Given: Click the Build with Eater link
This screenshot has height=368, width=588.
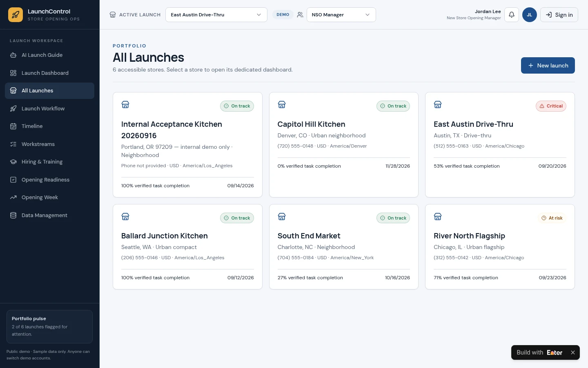Looking at the screenshot, I should click(x=539, y=352).
